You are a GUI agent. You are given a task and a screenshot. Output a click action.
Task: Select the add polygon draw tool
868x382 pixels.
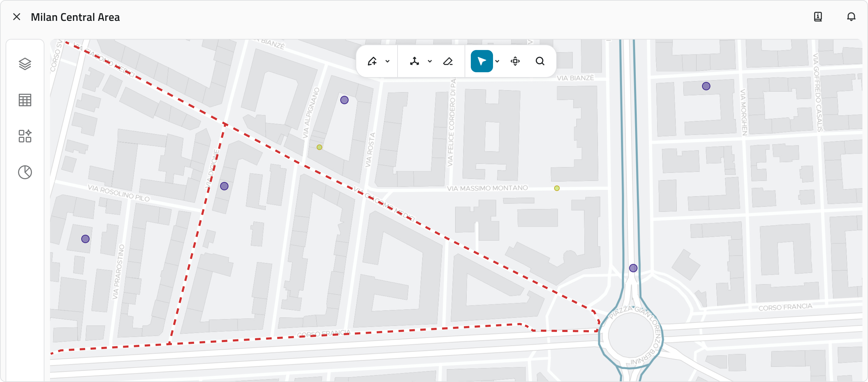click(x=372, y=61)
